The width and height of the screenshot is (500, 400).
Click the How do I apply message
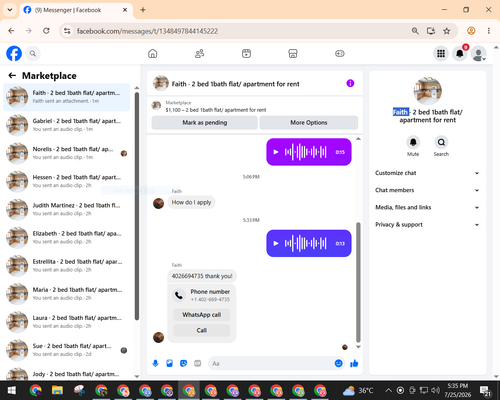(x=191, y=202)
